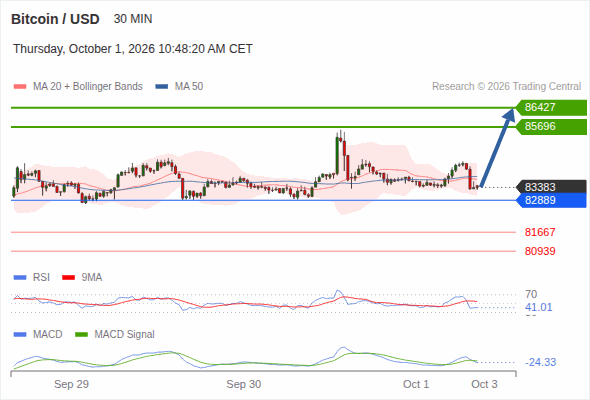Screen dimensions: 590x400
Task: Click the RSI 70 level label
Action: click(531, 294)
